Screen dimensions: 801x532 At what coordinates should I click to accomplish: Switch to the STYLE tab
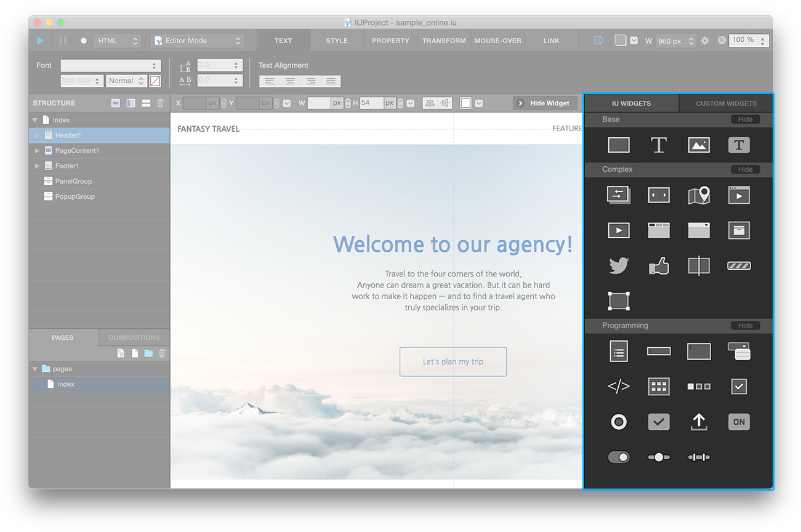coord(337,41)
